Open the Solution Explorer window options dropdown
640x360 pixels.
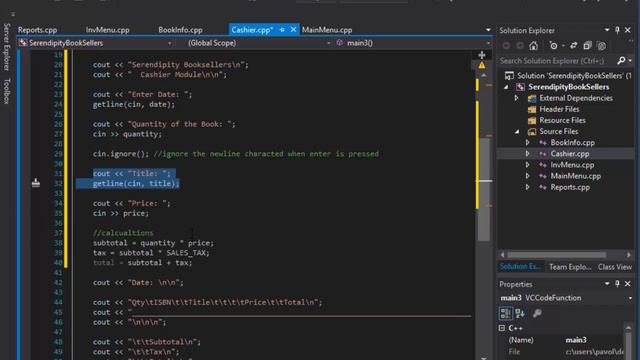[x=607, y=30]
